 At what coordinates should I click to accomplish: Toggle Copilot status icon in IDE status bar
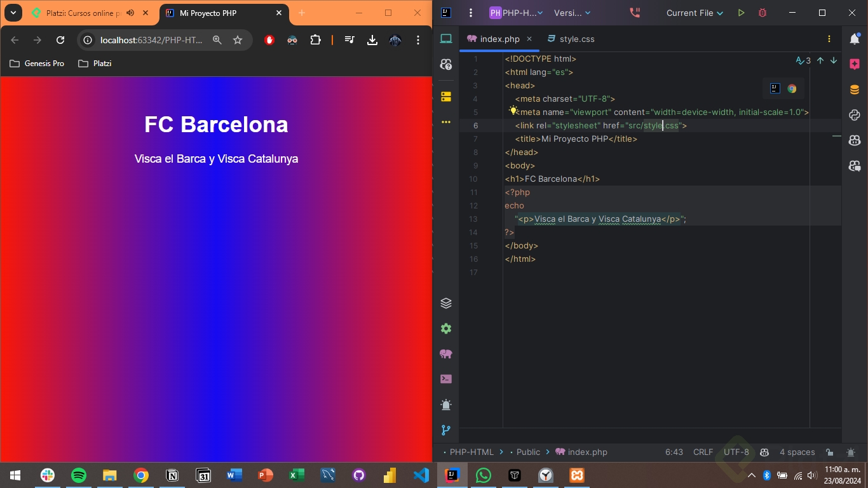(x=764, y=452)
